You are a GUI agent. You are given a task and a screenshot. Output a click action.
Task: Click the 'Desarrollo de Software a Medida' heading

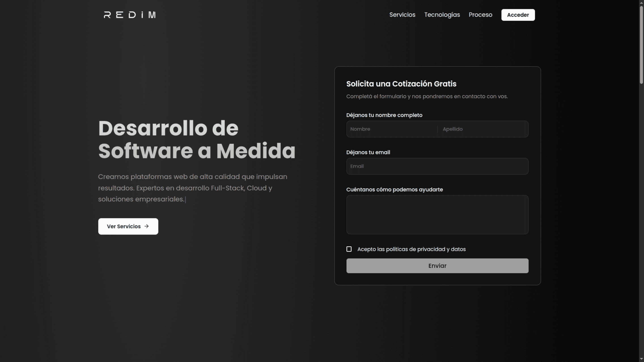(197, 139)
